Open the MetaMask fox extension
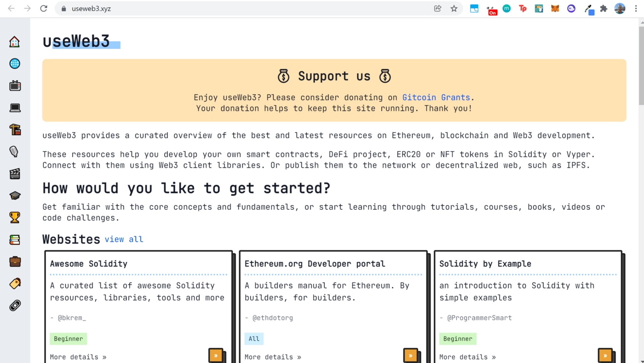The width and height of the screenshot is (644, 363). [x=555, y=8]
